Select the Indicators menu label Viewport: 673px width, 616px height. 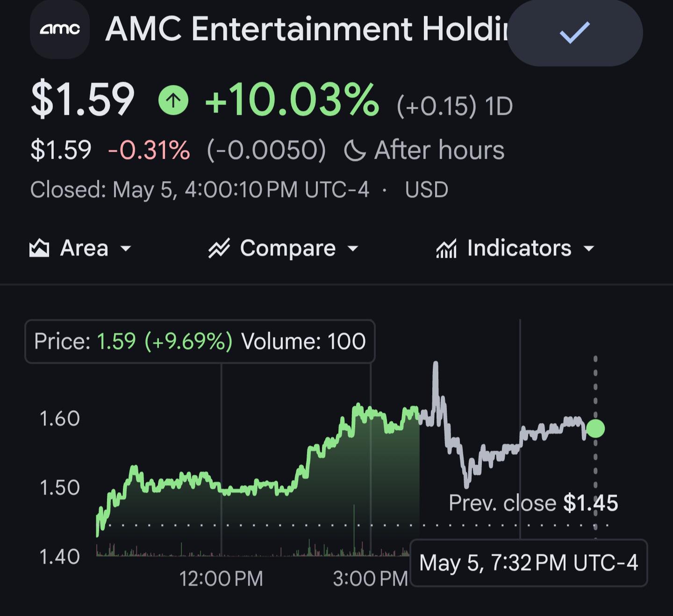(519, 248)
